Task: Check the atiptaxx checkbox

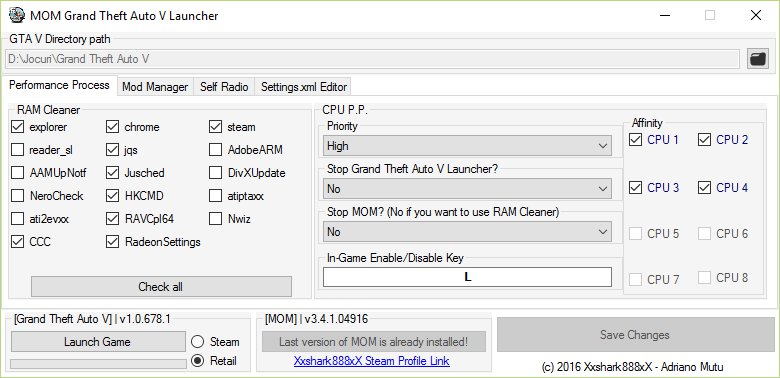Action: click(x=215, y=195)
